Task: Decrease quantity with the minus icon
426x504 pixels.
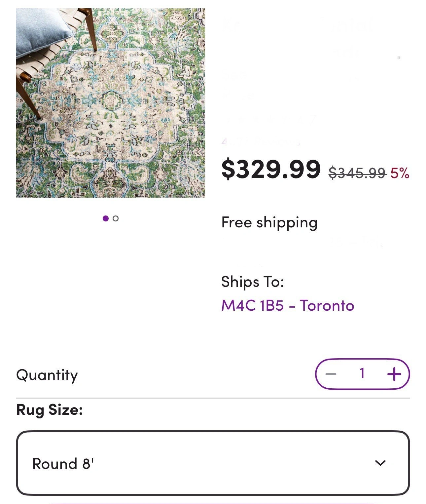Action: point(331,374)
